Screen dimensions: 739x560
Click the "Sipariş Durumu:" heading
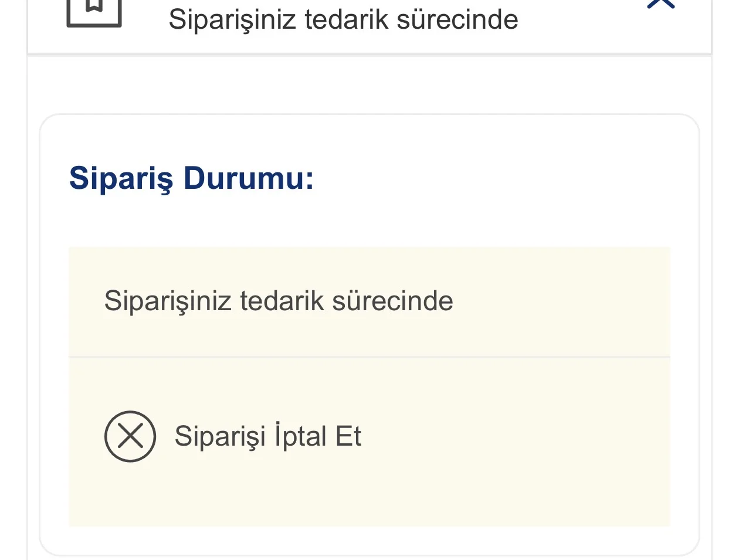pos(192,178)
